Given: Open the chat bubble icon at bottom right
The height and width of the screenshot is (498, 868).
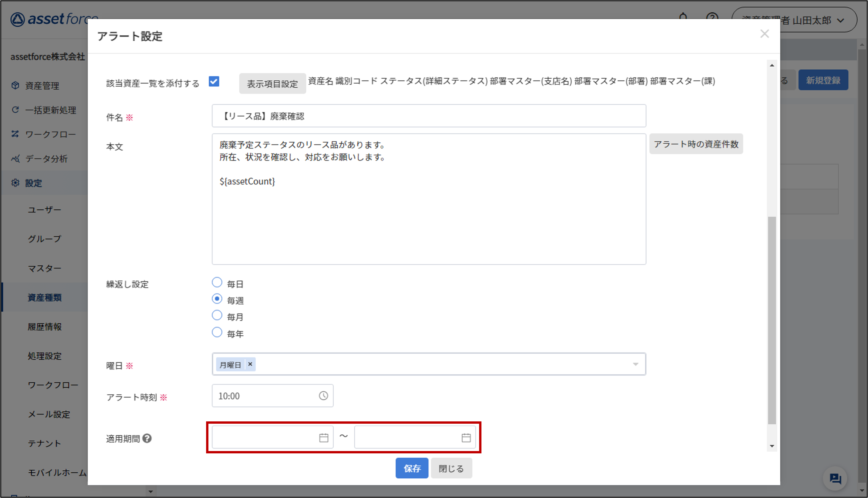Looking at the screenshot, I should [x=835, y=478].
